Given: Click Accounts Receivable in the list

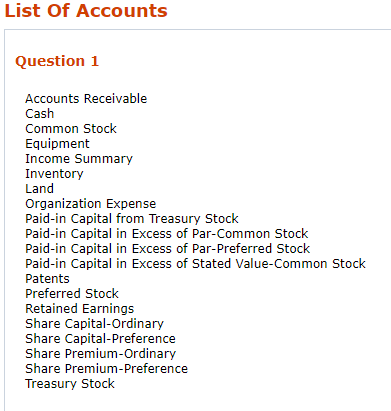Looking at the screenshot, I should pos(86,99).
